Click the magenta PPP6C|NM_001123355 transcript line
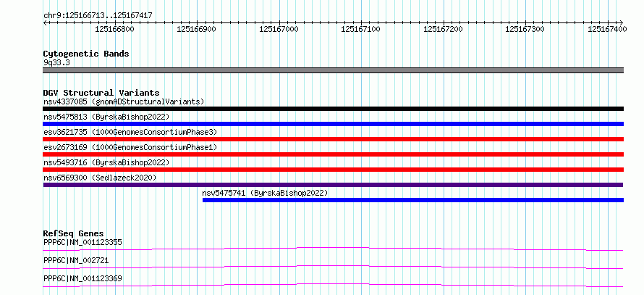The width and height of the screenshot is (644, 295). pos(334,249)
